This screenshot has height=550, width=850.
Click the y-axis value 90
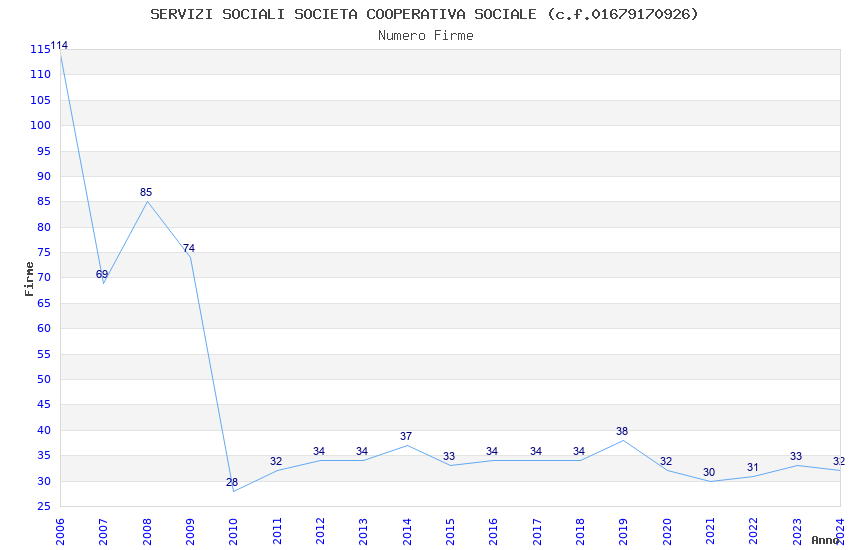tap(44, 176)
